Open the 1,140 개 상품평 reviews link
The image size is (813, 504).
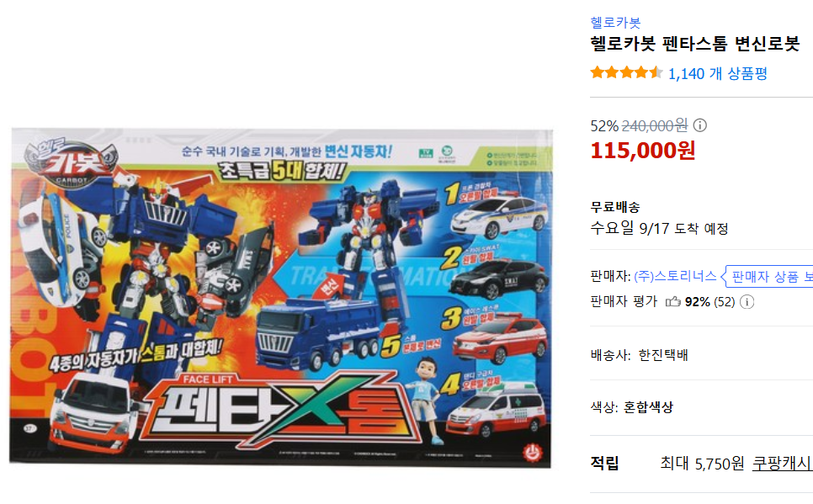coord(718,74)
